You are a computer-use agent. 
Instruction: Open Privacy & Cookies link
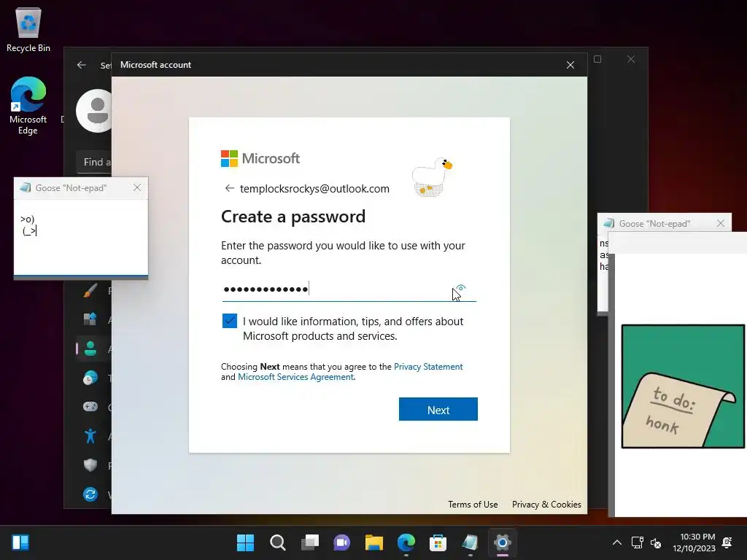546,505
